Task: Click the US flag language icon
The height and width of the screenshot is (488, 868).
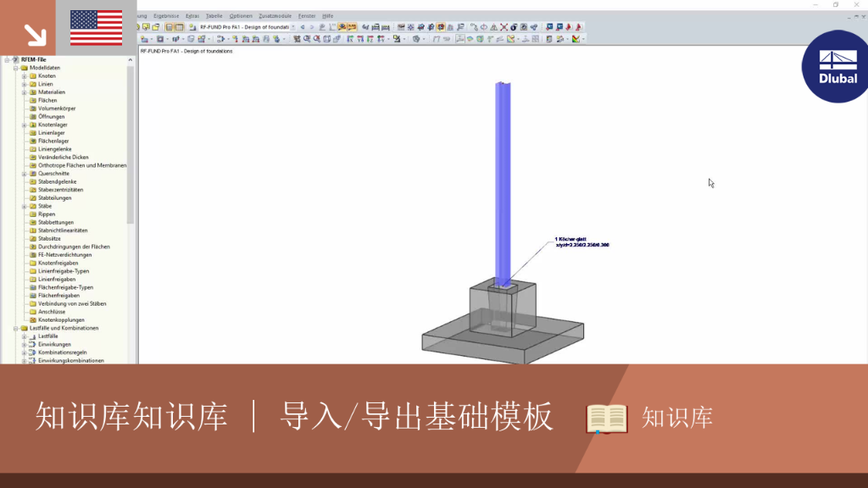Action: 97,28
